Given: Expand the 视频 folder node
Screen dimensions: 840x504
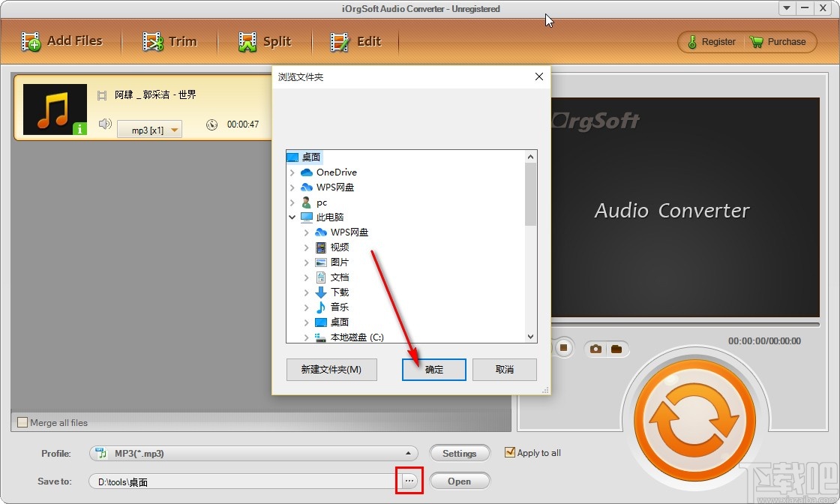Looking at the screenshot, I should 306,247.
